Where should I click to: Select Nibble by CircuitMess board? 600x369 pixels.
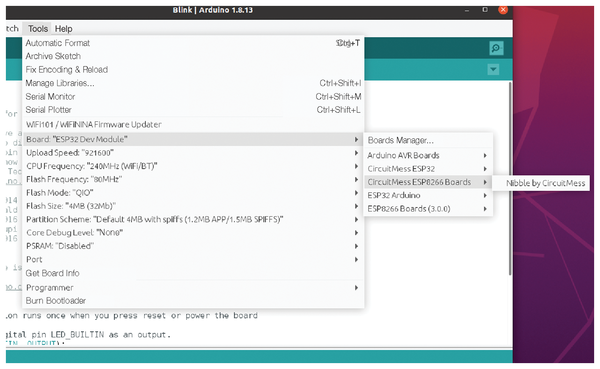pos(541,183)
